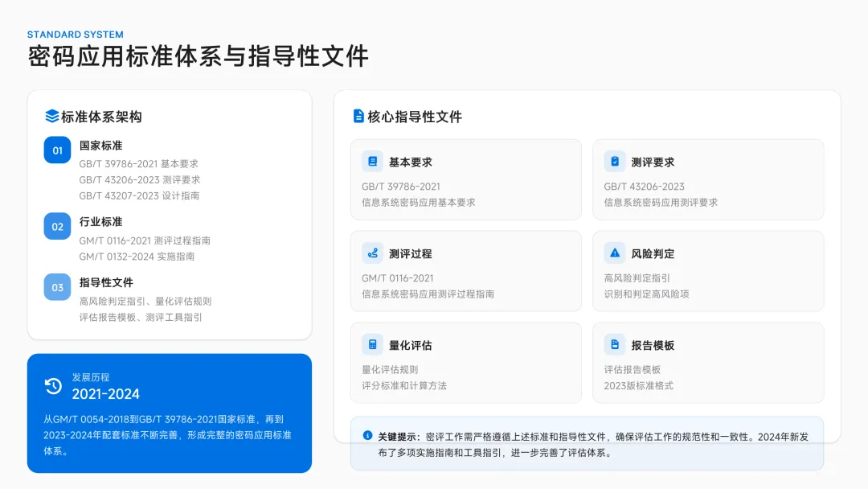This screenshot has height=489, width=868.
Task: Click the line 评估报告模板、测评工具指引
Action: click(x=141, y=318)
